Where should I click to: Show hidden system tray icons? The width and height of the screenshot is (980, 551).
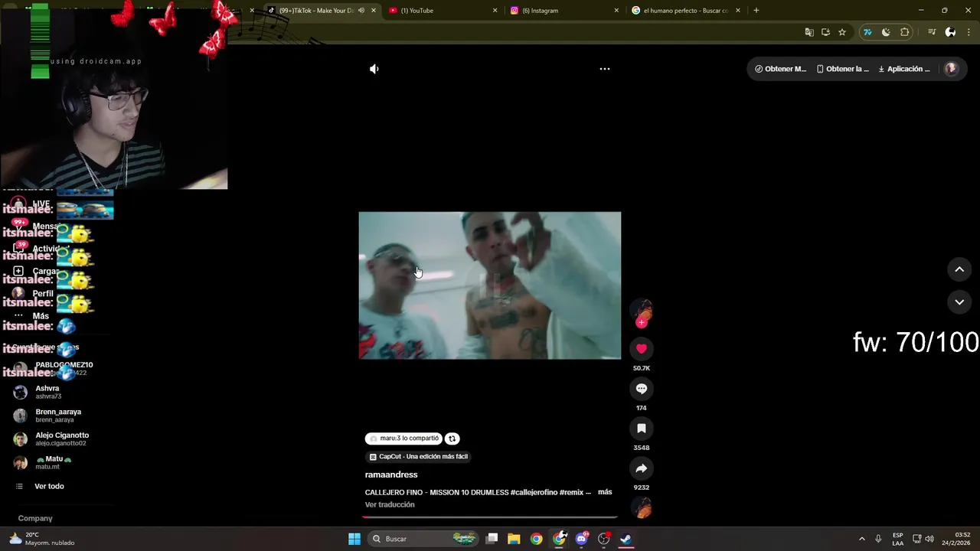[861, 539]
